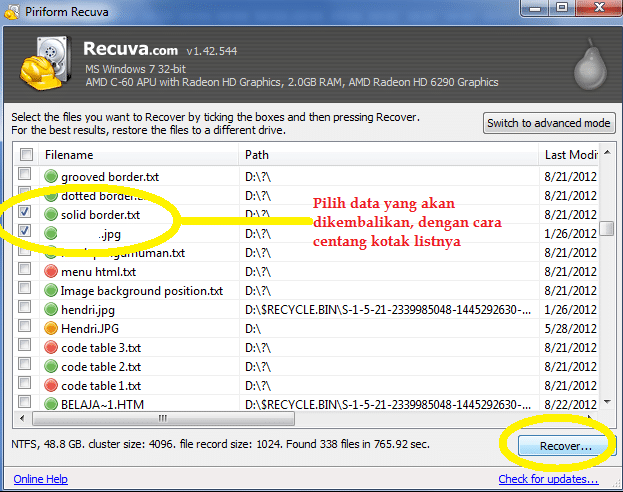The image size is (623, 492).
Task: Click the vertical scrollbar thumb
Action: tap(607, 229)
